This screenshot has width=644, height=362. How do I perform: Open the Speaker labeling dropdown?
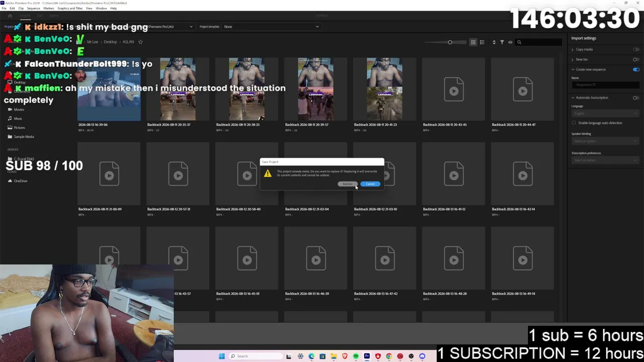pos(605,141)
